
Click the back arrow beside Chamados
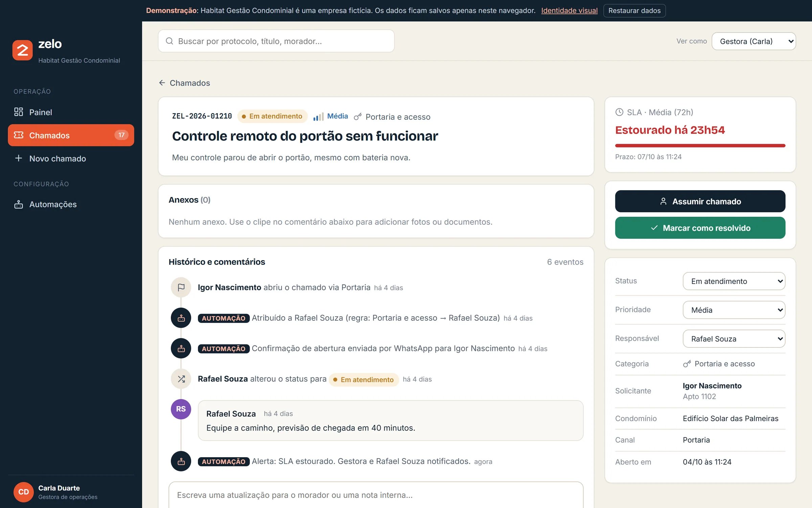[162, 83]
